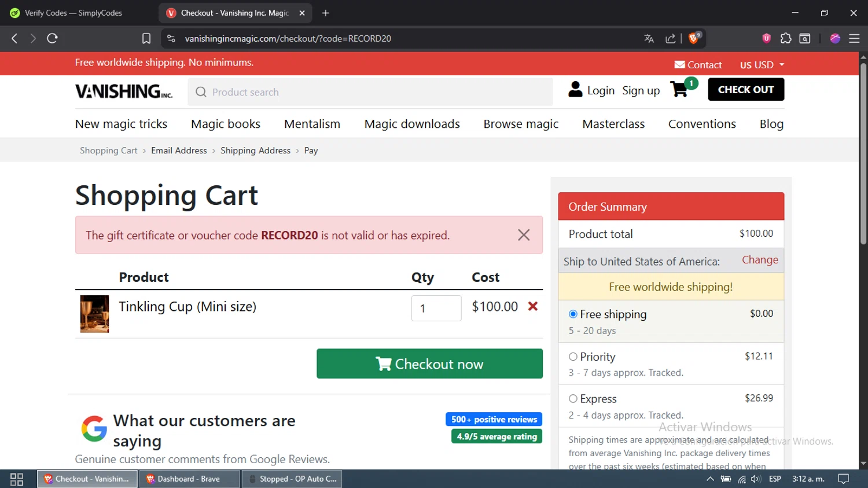Open the US USD currency dropdown
Image resolution: width=868 pixels, height=488 pixels.
click(x=762, y=65)
